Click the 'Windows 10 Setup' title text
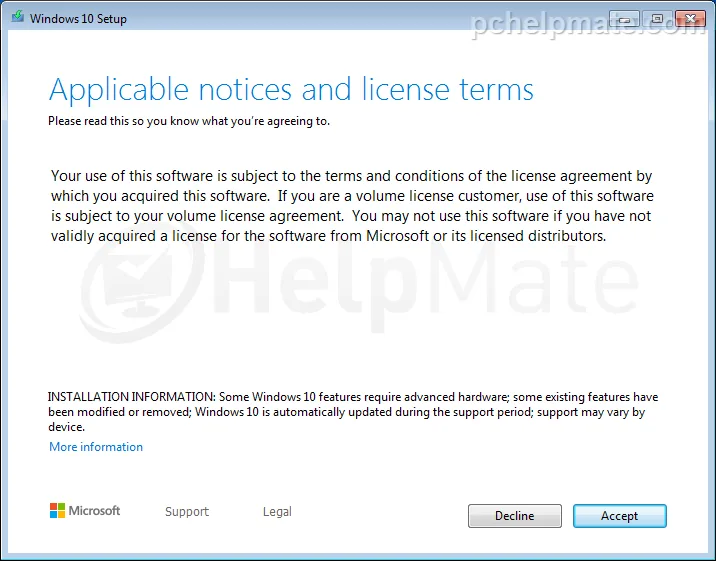Viewport: 716px width, 561px height. point(78,19)
